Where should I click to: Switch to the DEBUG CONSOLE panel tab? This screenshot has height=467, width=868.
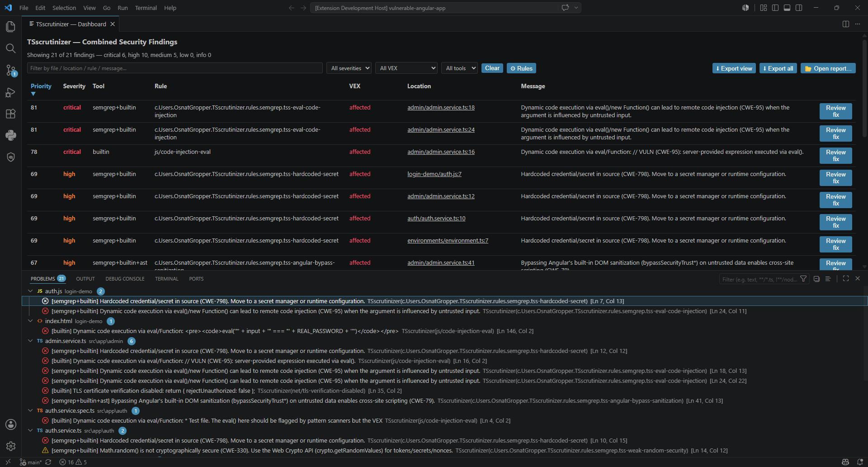(x=125, y=279)
